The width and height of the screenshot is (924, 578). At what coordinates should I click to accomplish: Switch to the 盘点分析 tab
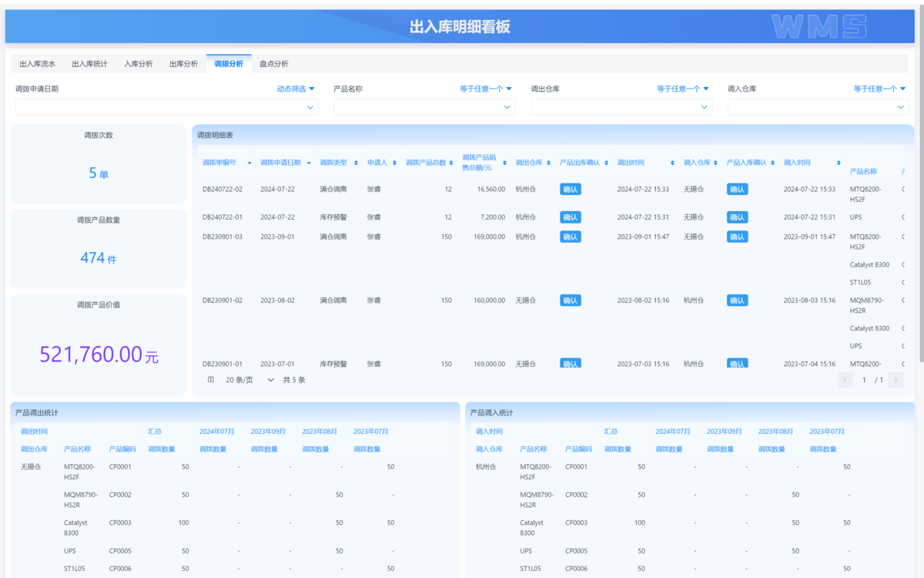click(x=273, y=64)
